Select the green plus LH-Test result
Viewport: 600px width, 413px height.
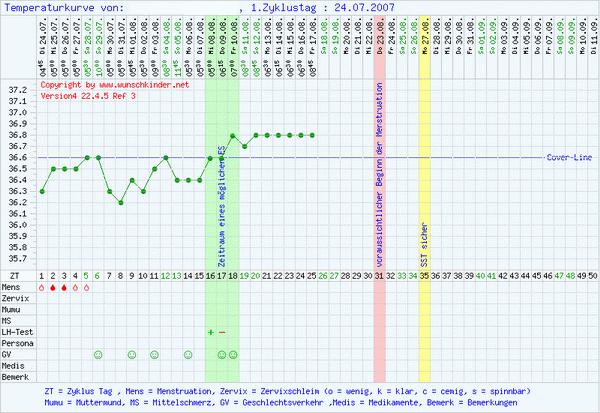211,332
